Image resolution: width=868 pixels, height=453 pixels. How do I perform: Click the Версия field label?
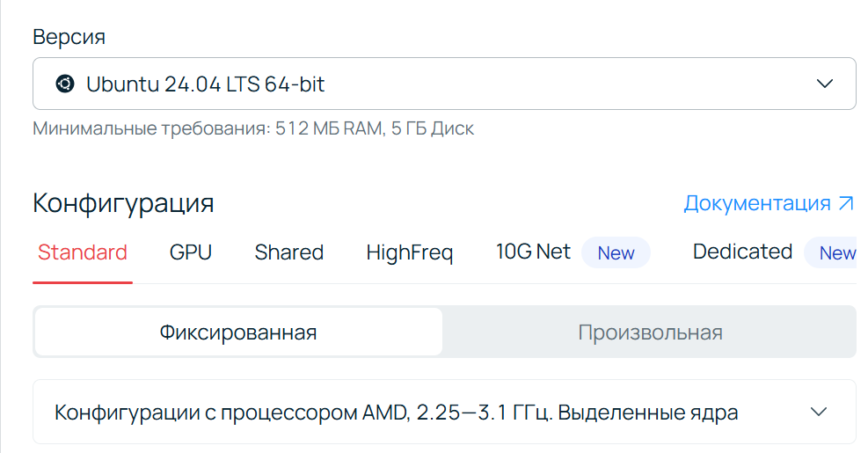pos(69,37)
